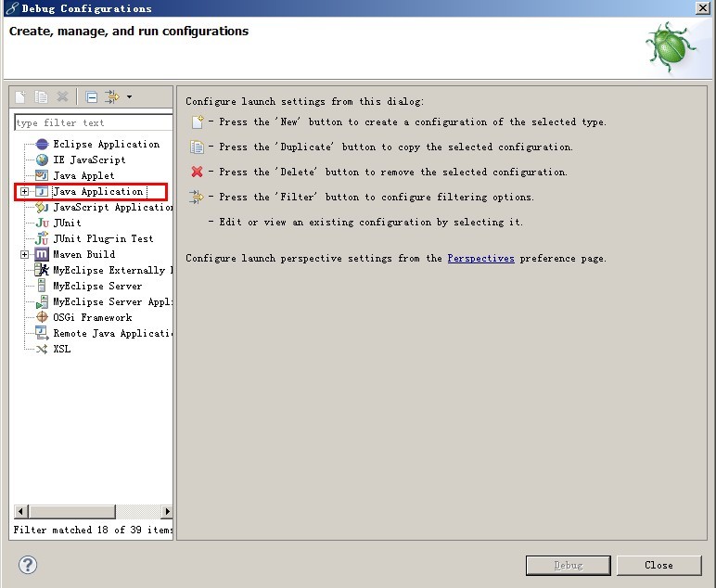
Task: Open the Help question mark icon
Action: (28, 565)
